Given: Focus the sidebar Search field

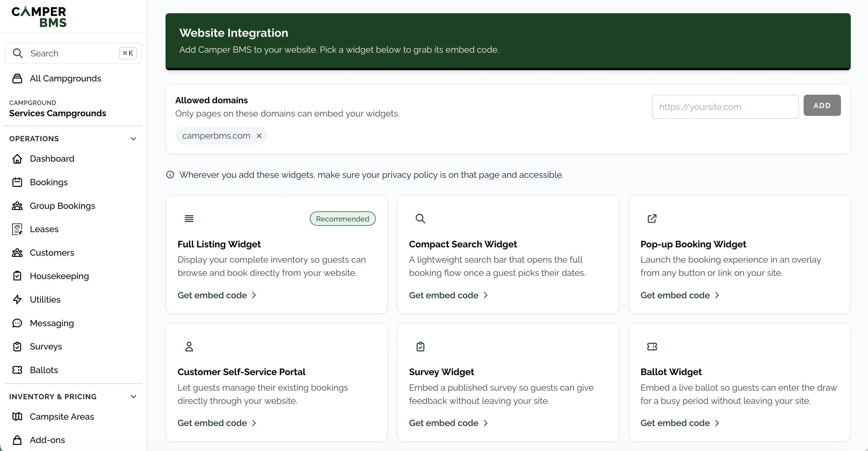Looking at the screenshot, I should (x=73, y=53).
